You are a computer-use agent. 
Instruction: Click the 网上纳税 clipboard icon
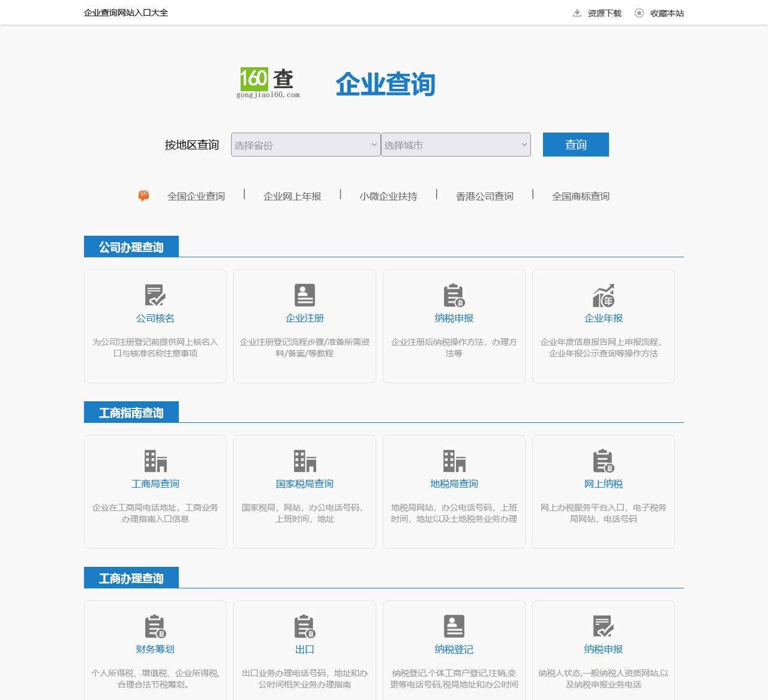[603, 461]
